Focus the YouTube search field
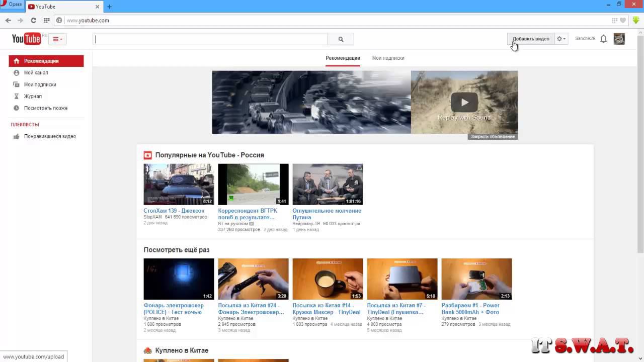644x362 pixels. point(210,39)
